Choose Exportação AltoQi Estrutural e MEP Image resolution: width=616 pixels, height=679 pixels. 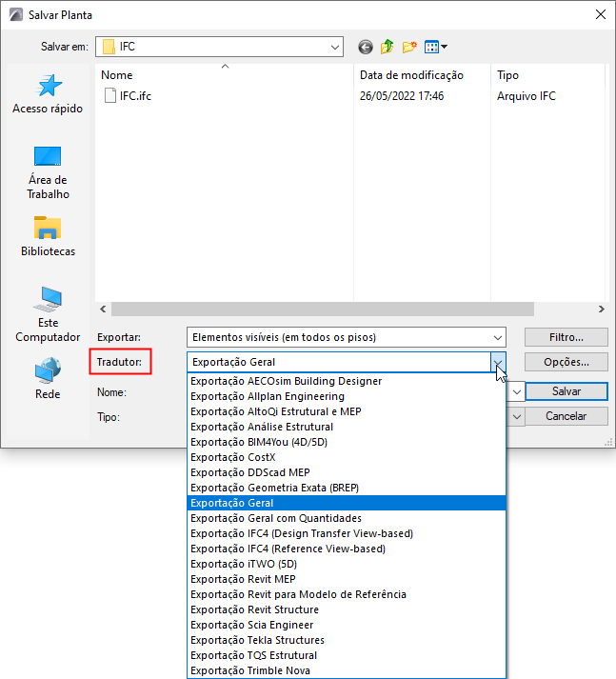pos(347,411)
